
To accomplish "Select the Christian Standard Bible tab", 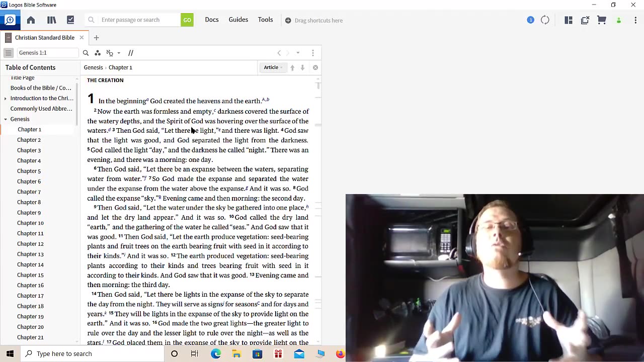I will [x=44, y=38].
